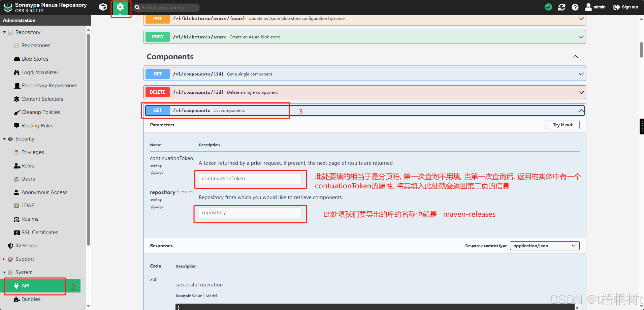
Task: Open Content Selectors in the sidebar
Action: (42, 99)
